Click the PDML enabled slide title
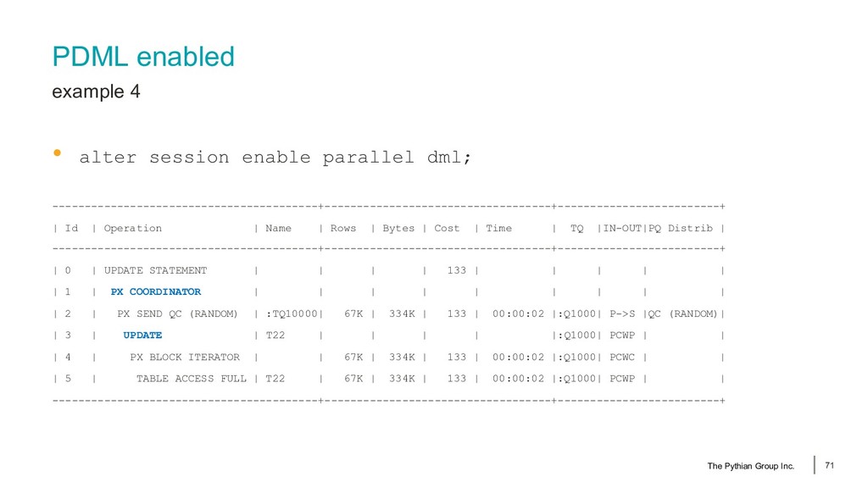Screen dimensions: 868x488 click(x=143, y=57)
